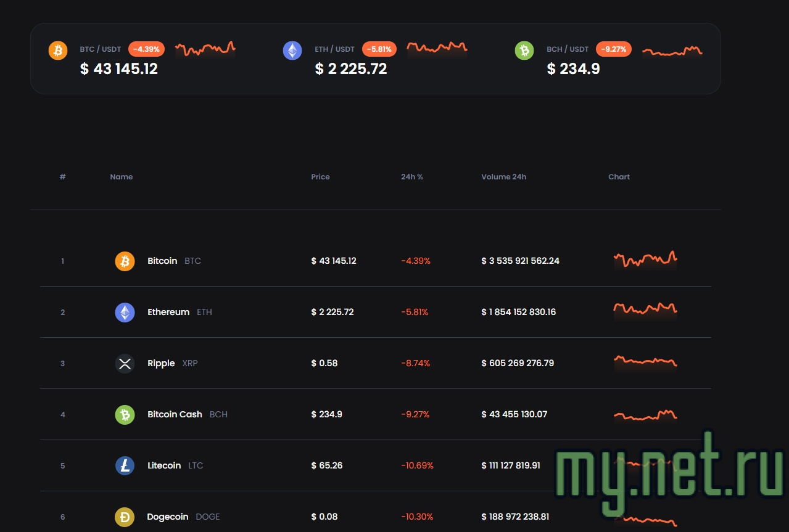Open the Ripple sparkline chart in the table row

coord(645,362)
